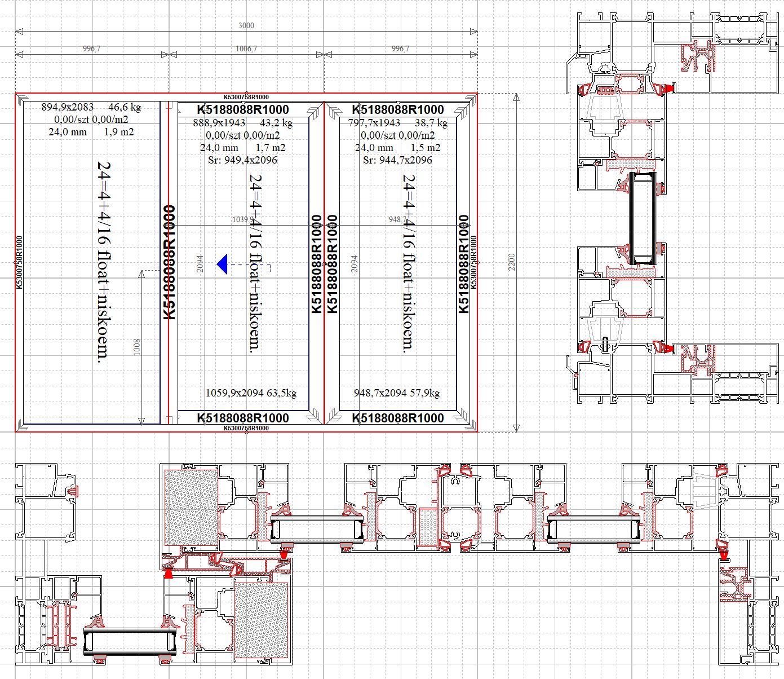Click the 1,9 m2 glass area text
The width and height of the screenshot is (784, 679).
[x=119, y=132]
